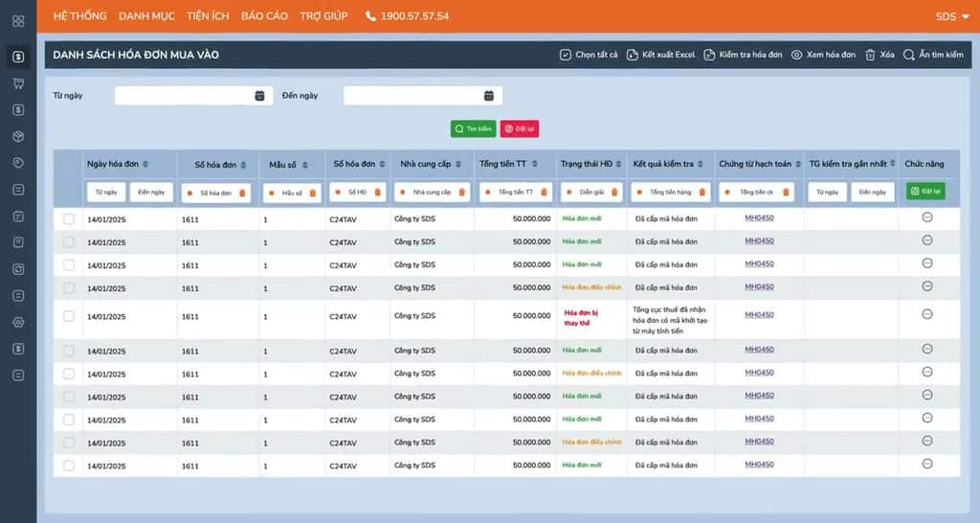Sort by Chứng từ hạch toán column arrows
The height and width of the screenshot is (523, 980).
click(x=798, y=164)
